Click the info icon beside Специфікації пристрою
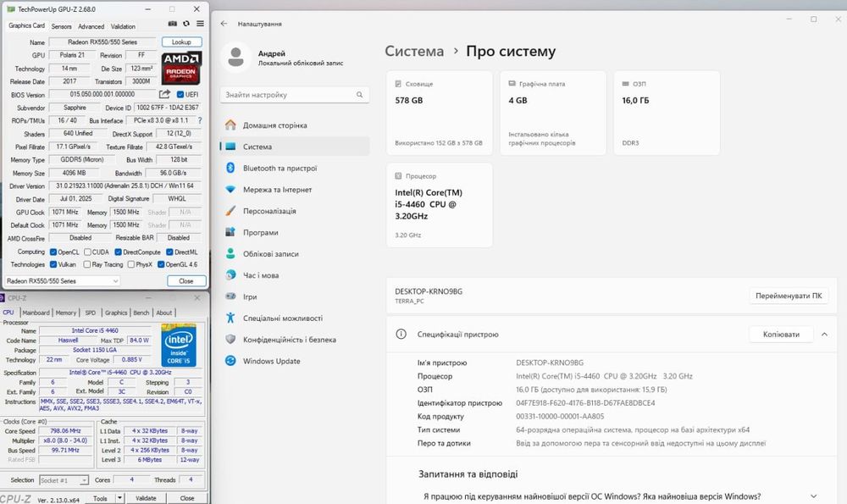 [x=401, y=335]
